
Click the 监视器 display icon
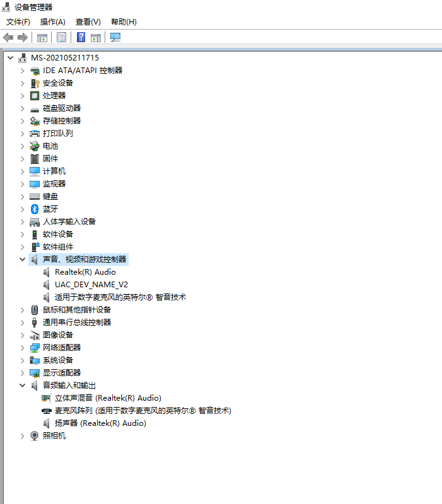pyautogui.click(x=35, y=184)
